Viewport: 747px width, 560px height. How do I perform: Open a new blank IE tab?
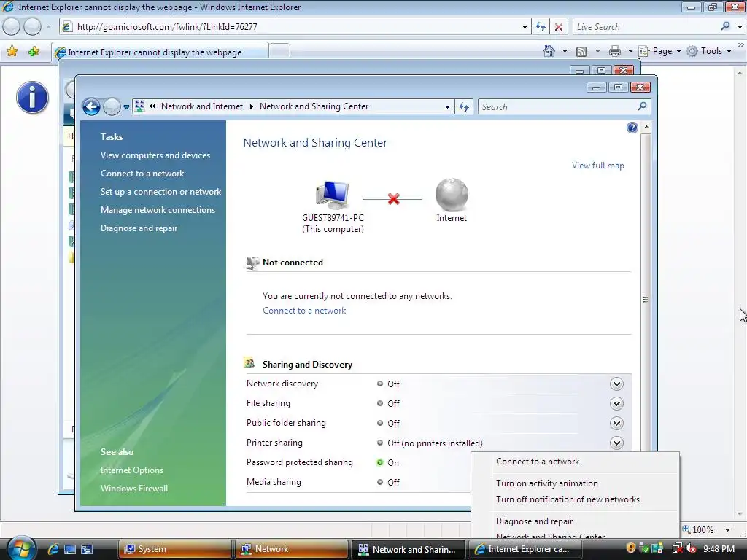279,51
